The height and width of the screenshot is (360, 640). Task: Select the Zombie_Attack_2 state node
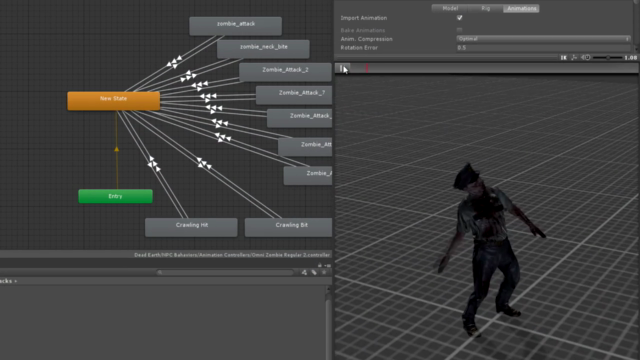click(285, 72)
